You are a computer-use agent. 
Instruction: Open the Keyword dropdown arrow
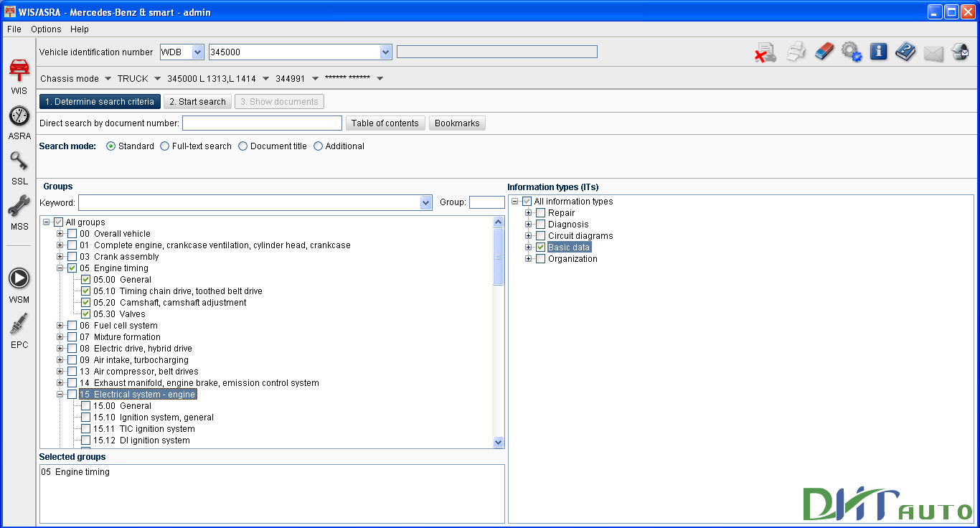coord(426,203)
